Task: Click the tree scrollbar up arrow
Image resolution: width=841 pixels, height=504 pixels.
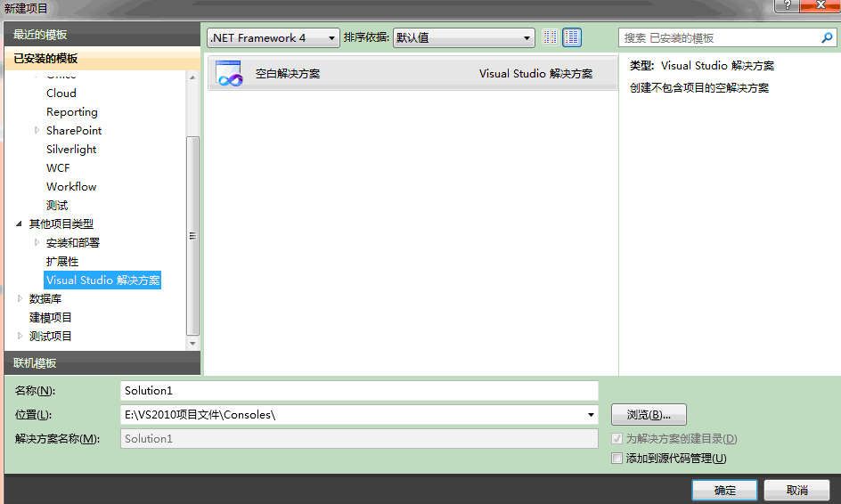Action: coord(192,77)
